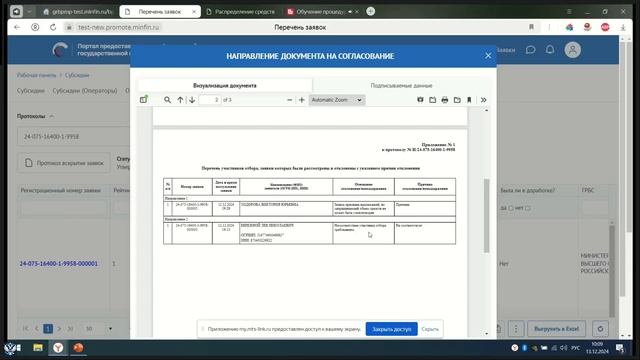Screen dimensions: 640x360
Task: Click protocol field 24-075-16400-1-9958
Action: point(73,136)
